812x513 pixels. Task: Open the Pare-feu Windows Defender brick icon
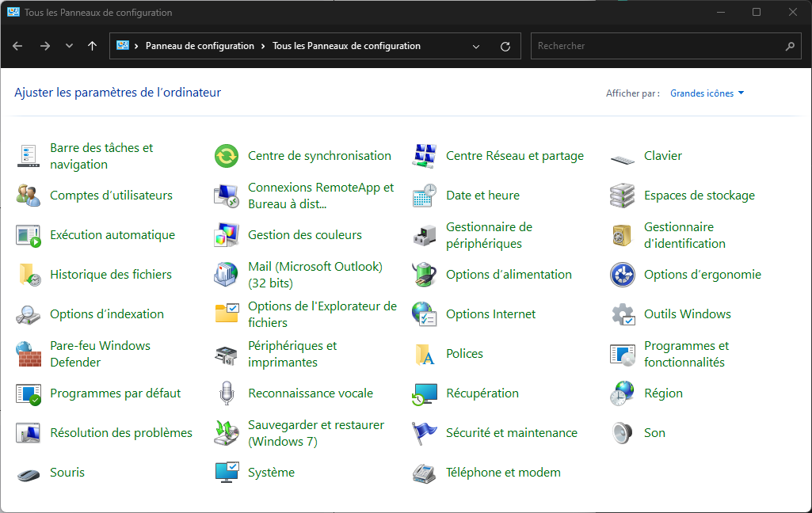pos(28,354)
